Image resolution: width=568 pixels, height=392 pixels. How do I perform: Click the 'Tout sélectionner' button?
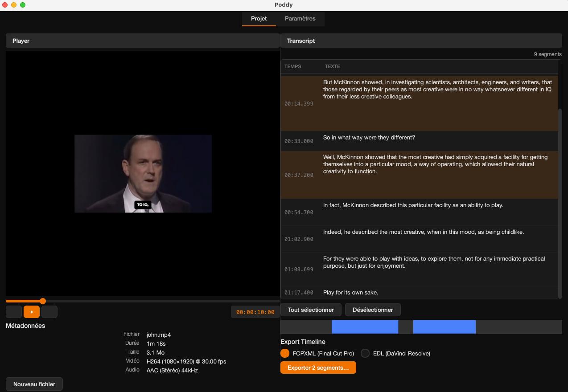(311, 310)
